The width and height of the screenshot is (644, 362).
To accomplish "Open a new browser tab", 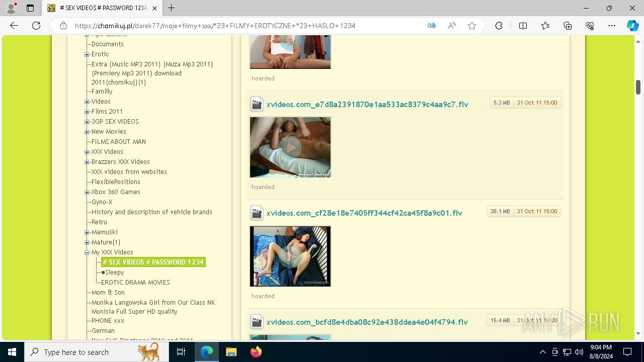I will pyautogui.click(x=172, y=8).
